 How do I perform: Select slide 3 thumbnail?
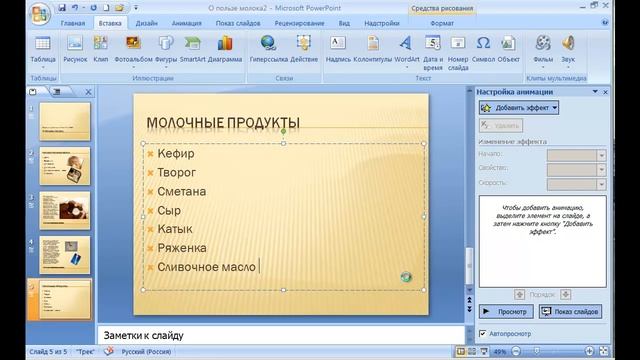coord(65,210)
